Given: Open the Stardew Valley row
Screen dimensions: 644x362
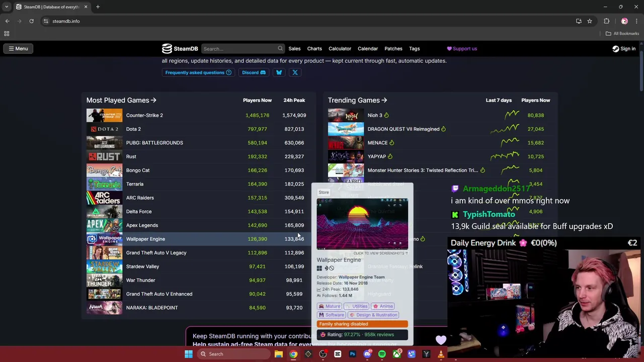Looking at the screenshot, I should pos(196,266).
